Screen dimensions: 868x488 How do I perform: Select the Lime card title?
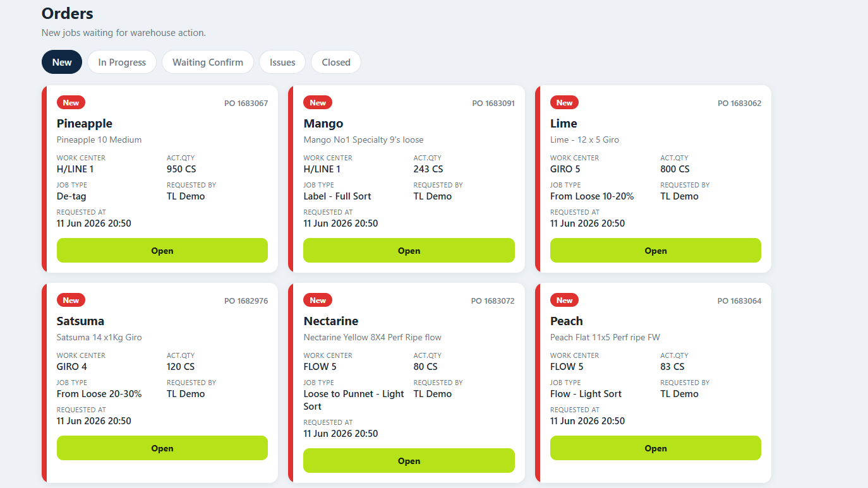[564, 124]
